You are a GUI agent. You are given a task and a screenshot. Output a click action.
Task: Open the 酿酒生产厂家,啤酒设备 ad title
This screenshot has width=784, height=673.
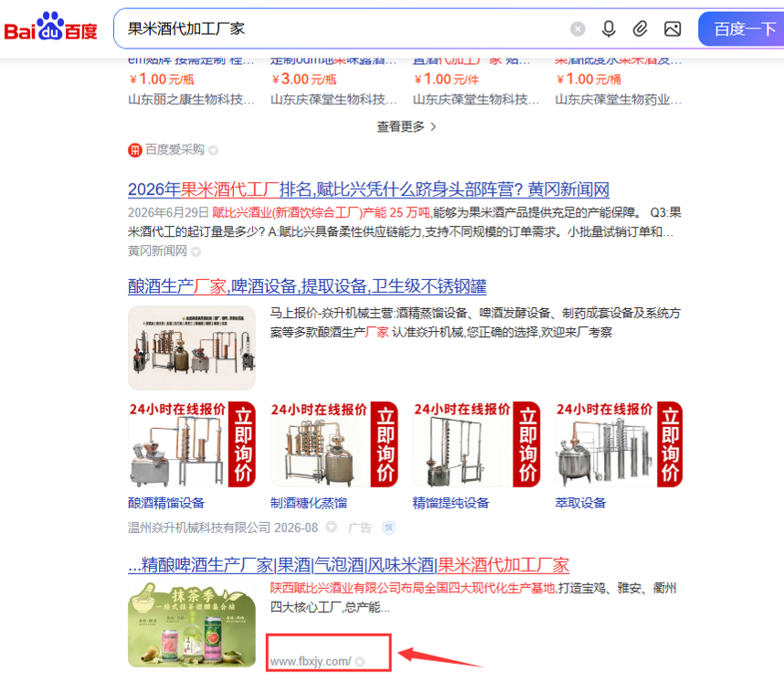pyautogui.click(x=307, y=287)
